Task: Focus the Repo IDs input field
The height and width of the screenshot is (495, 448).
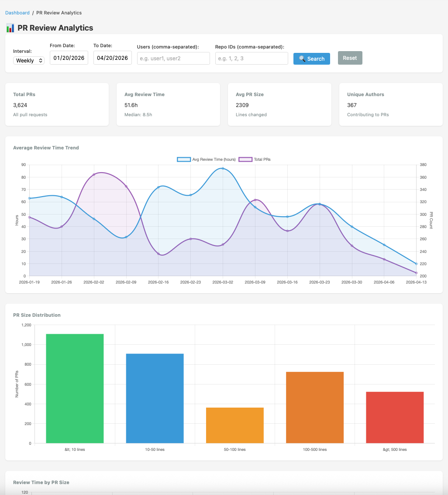Action: 252,59
